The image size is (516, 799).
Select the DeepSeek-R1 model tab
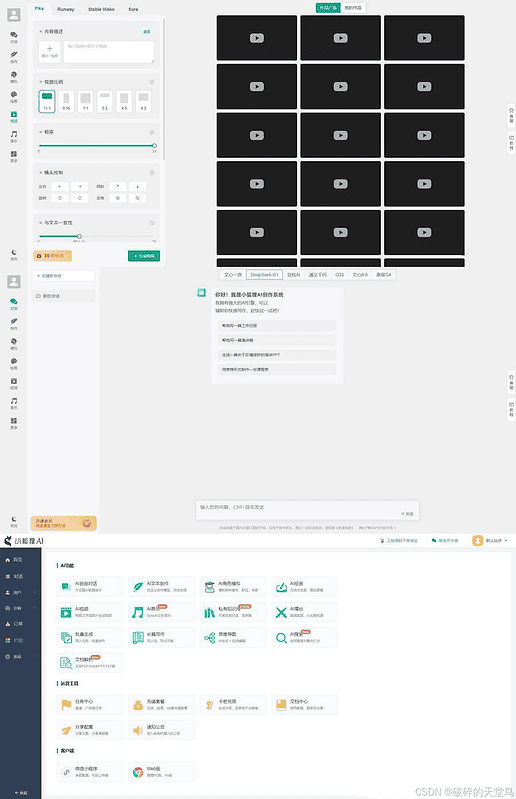click(264, 275)
